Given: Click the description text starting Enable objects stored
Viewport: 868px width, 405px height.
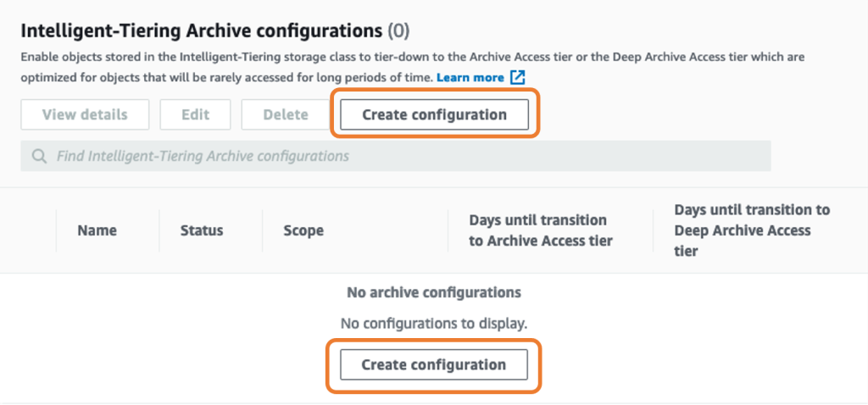Looking at the screenshot, I should (x=413, y=67).
